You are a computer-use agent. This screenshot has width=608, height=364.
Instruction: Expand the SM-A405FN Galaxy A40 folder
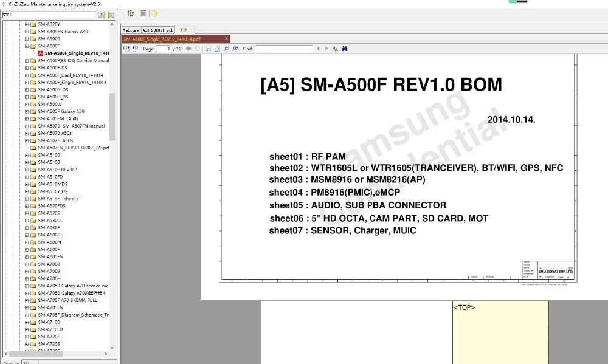pyautogui.click(x=27, y=32)
